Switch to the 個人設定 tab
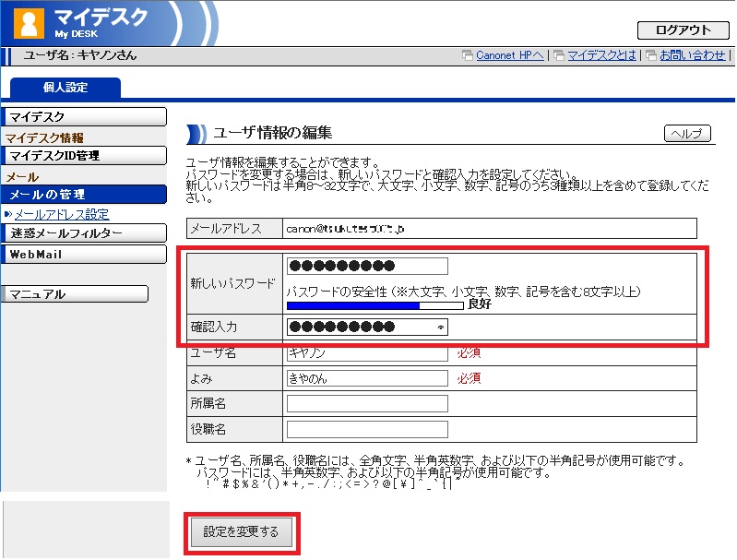This screenshot has width=737, height=560. (x=65, y=88)
